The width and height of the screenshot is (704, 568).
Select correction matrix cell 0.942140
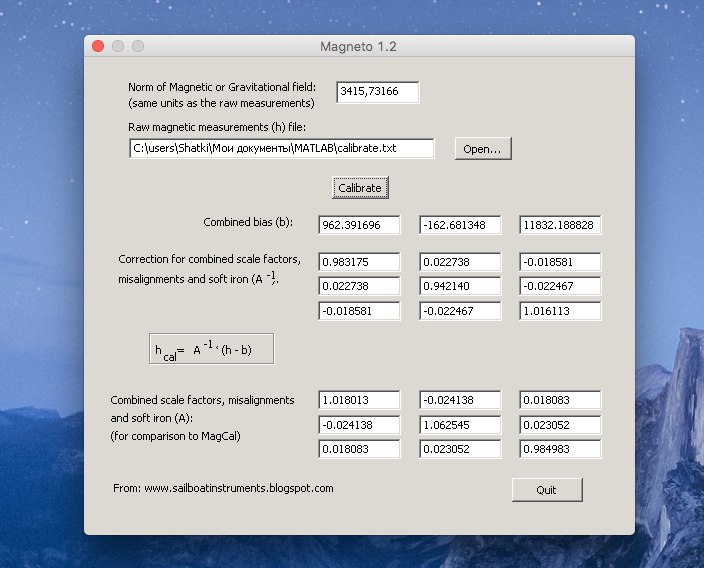[x=459, y=287]
